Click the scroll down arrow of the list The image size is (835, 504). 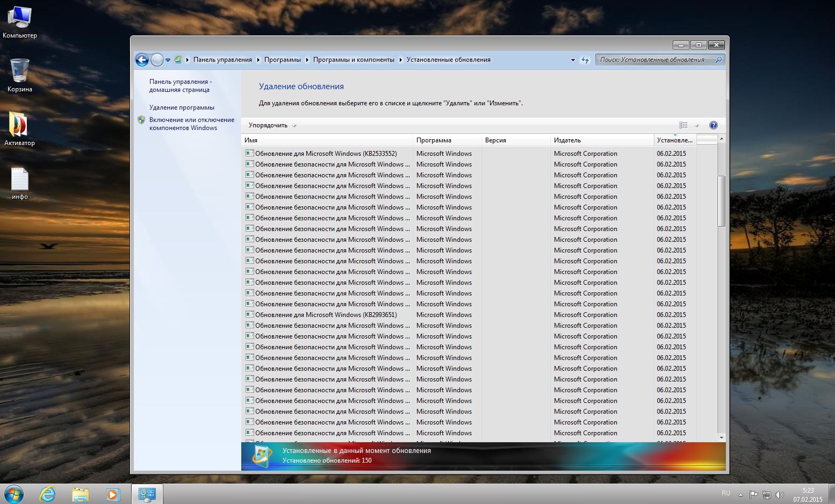click(x=722, y=437)
